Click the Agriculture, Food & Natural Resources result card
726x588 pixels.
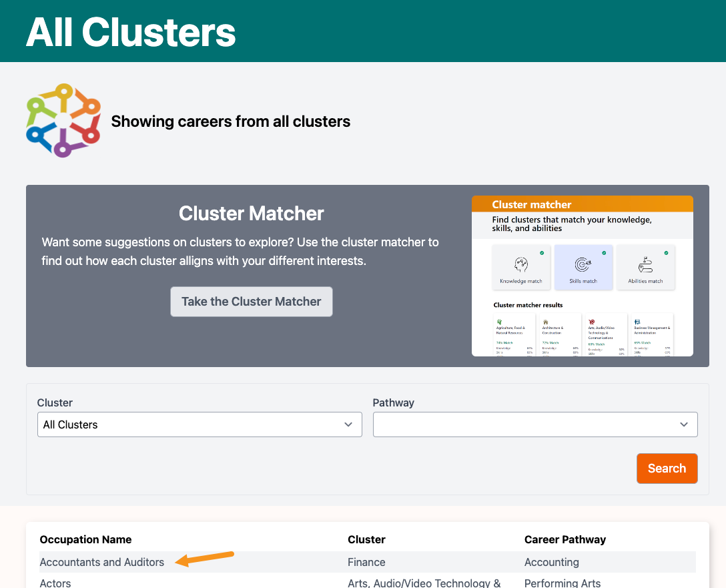click(x=514, y=335)
